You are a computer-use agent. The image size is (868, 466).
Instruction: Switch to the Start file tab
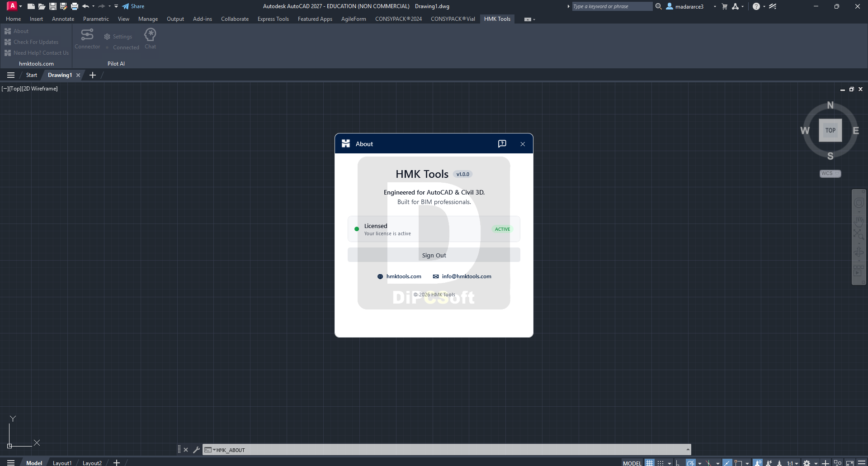[32, 75]
